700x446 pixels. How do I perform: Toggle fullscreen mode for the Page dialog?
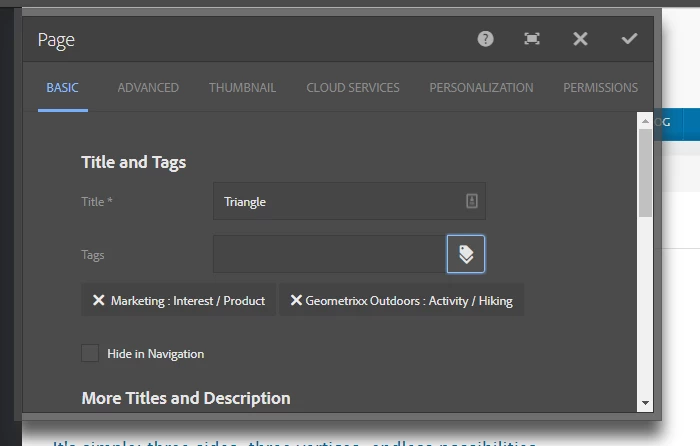[x=532, y=39]
